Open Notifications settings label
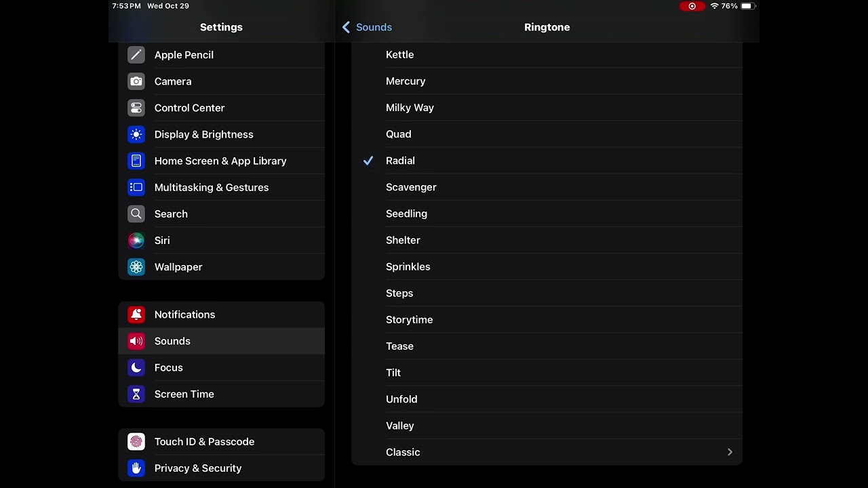Screen dimensions: 868x488 pyautogui.click(x=184, y=314)
